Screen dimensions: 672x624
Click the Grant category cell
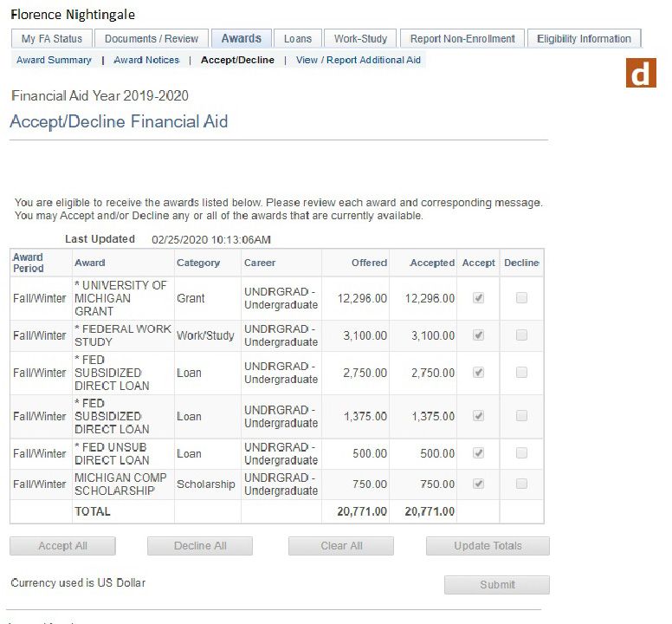click(191, 298)
